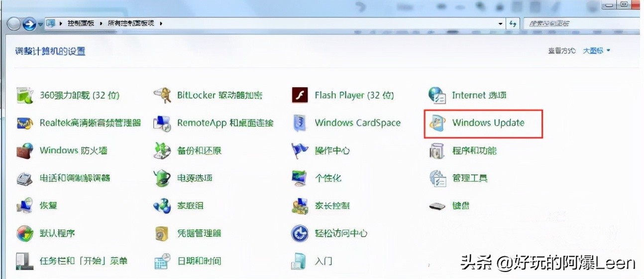Screen dimensions: 644x279
Task: Click the 日期和时间 text link
Action: point(199,261)
